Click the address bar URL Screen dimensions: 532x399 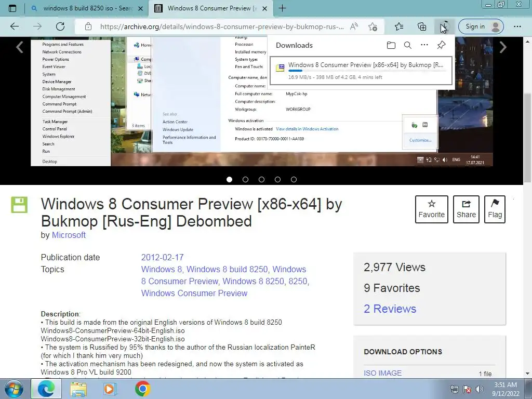(222, 26)
